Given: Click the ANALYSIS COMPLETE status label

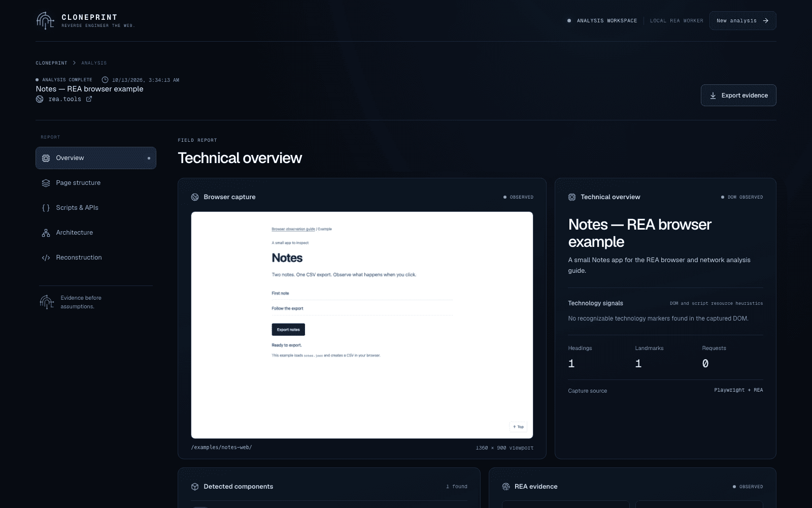Looking at the screenshot, I should (64, 80).
